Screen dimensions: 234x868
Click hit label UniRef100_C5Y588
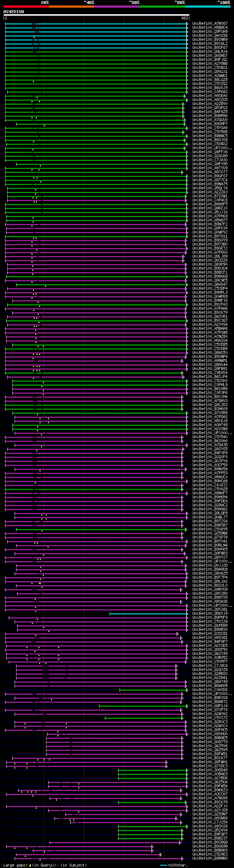210,132
